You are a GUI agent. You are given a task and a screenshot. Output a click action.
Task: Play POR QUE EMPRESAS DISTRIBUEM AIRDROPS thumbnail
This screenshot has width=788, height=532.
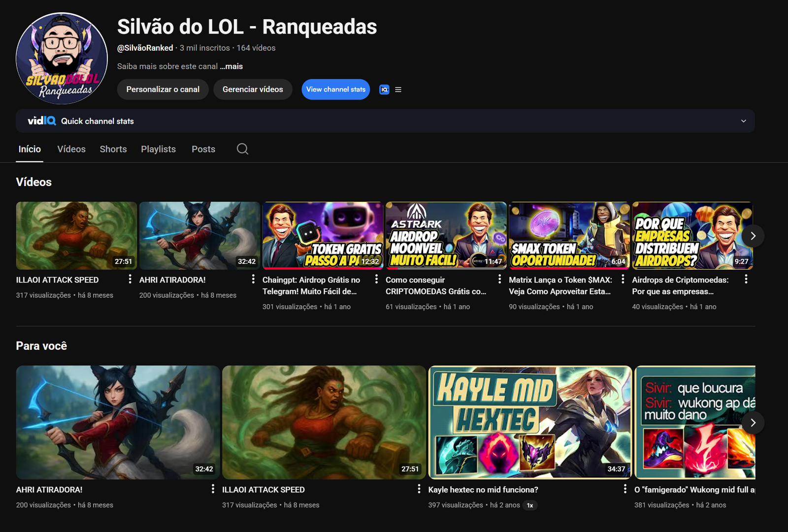692,236
